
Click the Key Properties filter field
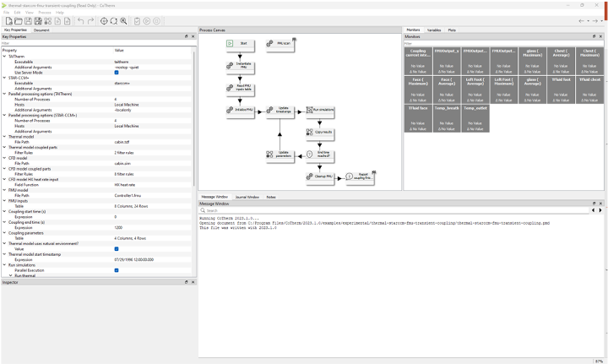[97, 43]
